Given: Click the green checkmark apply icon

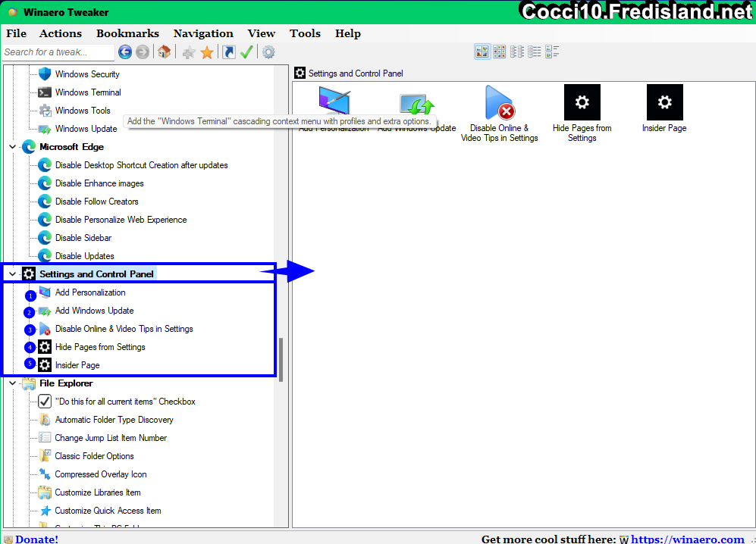Looking at the screenshot, I should point(246,52).
